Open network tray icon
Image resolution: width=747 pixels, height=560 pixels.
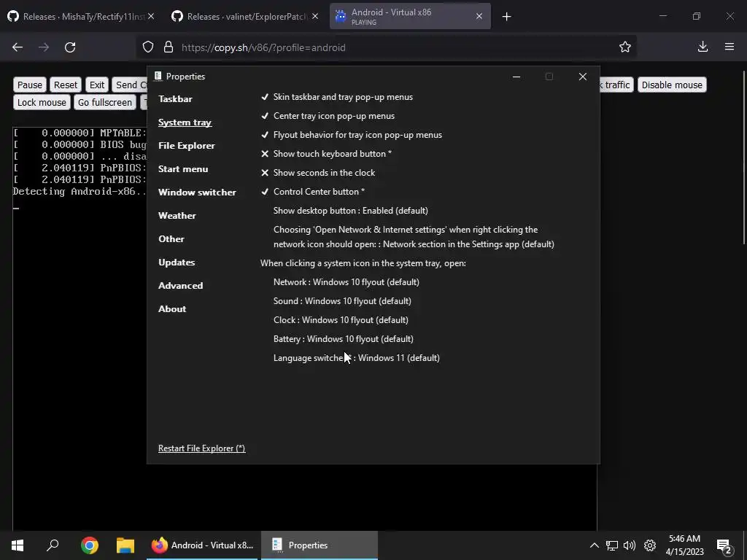[x=612, y=545]
